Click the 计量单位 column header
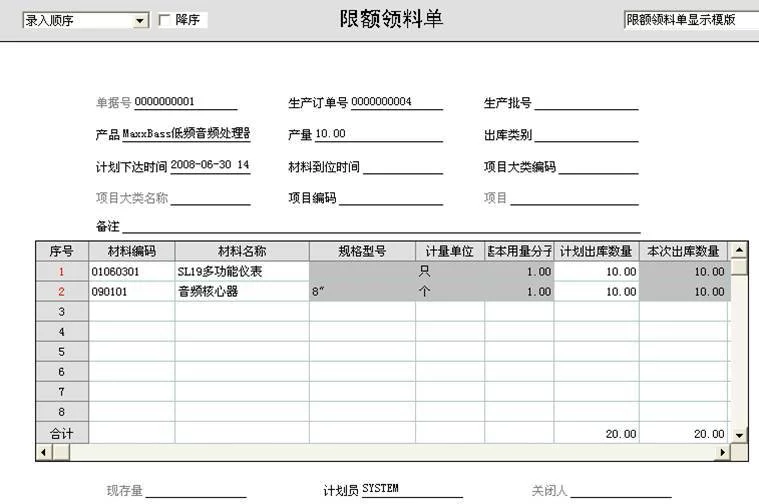Image resolution: width=759 pixels, height=504 pixels. [450, 251]
